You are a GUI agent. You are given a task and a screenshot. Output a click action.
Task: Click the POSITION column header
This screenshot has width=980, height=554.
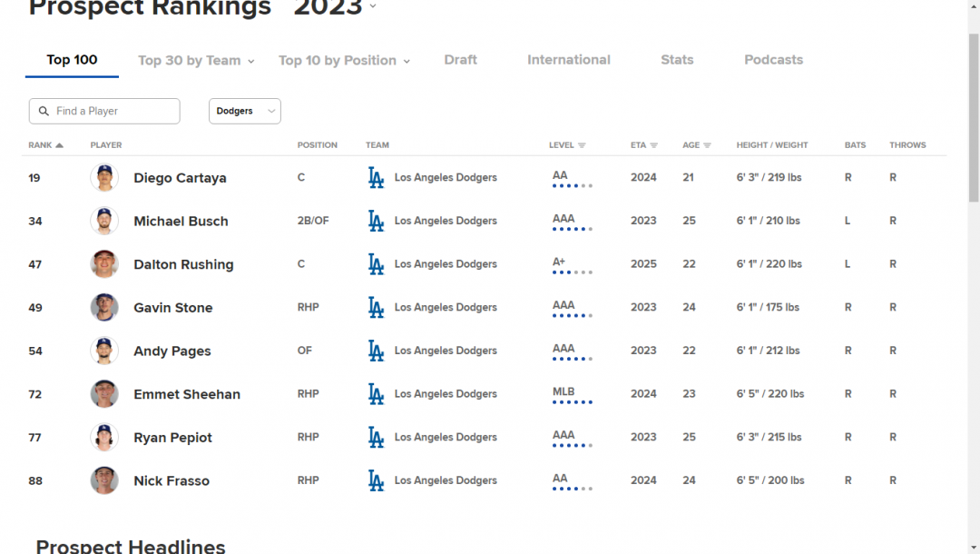click(x=318, y=145)
